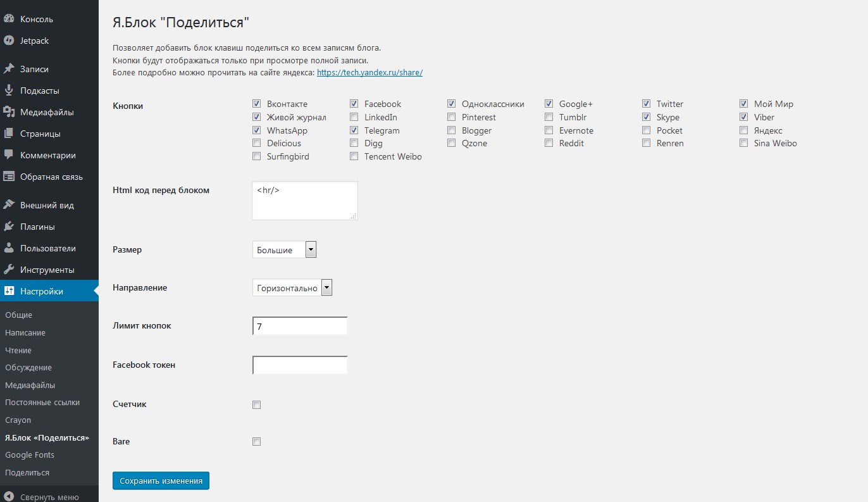Uncheck the Google+ checkbox
Viewport: 868px width, 502px height.
[x=549, y=103]
